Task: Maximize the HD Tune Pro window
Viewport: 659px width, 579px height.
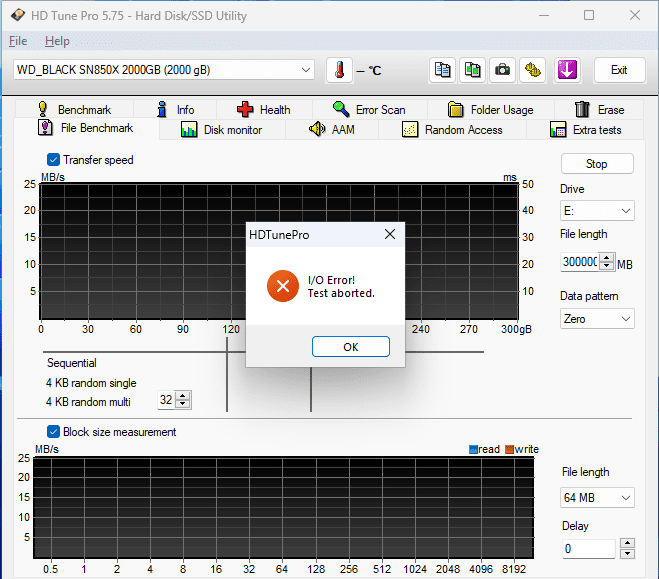Action: pyautogui.click(x=589, y=16)
